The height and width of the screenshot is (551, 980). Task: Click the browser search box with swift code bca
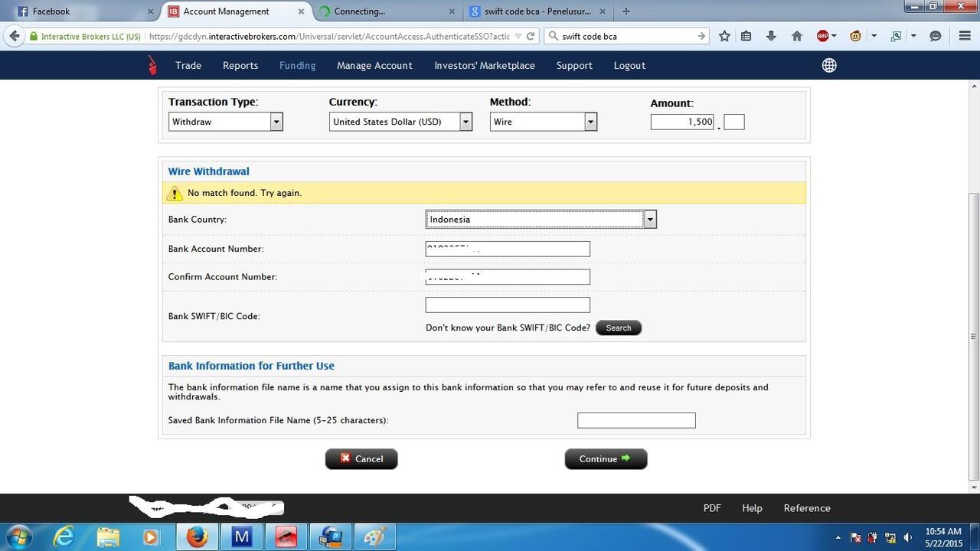(x=626, y=36)
